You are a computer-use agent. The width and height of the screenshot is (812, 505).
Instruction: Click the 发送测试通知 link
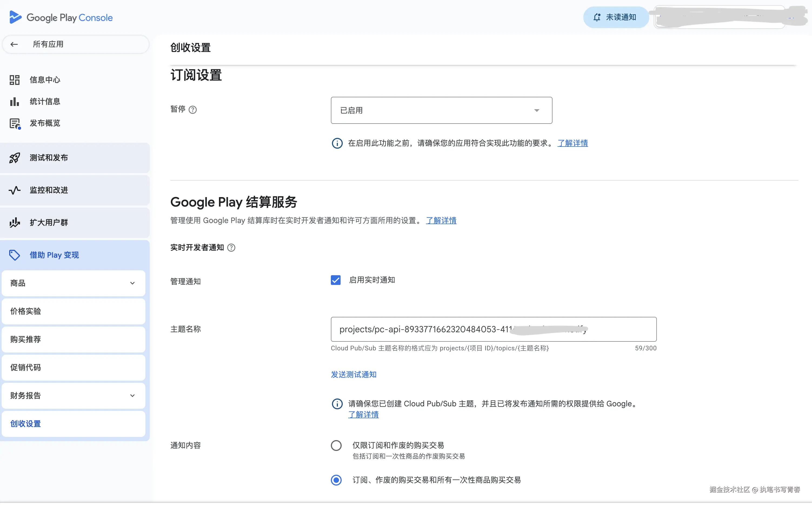point(353,374)
